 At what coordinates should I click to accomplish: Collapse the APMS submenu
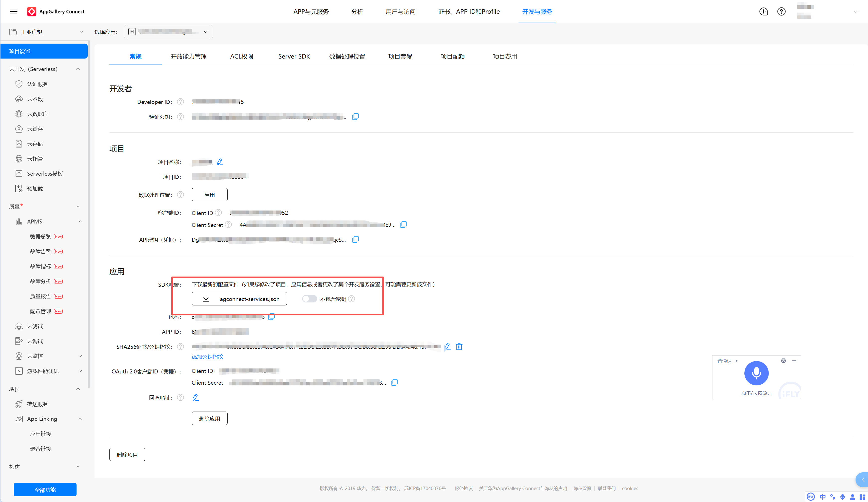coord(80,221)
